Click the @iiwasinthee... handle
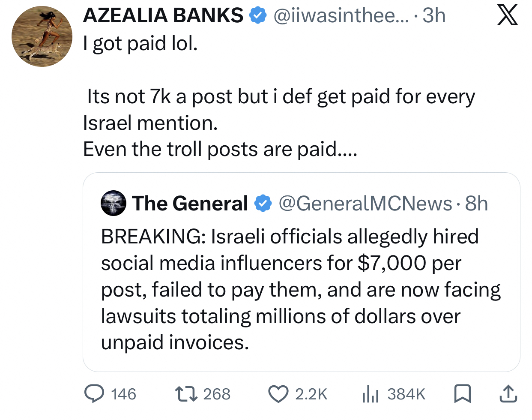Viewport: 532px width, 420px height. tap(335, 16)
